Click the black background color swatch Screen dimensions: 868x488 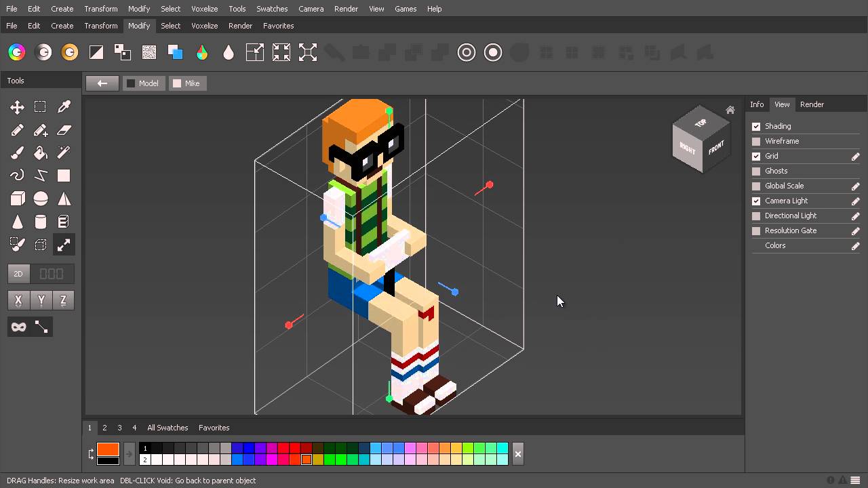click(108, 461)
